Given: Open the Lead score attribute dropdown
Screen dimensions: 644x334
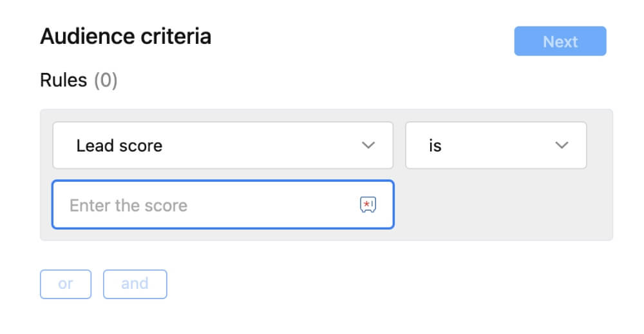Looking at the screenshot, I should tap(222, 145).
